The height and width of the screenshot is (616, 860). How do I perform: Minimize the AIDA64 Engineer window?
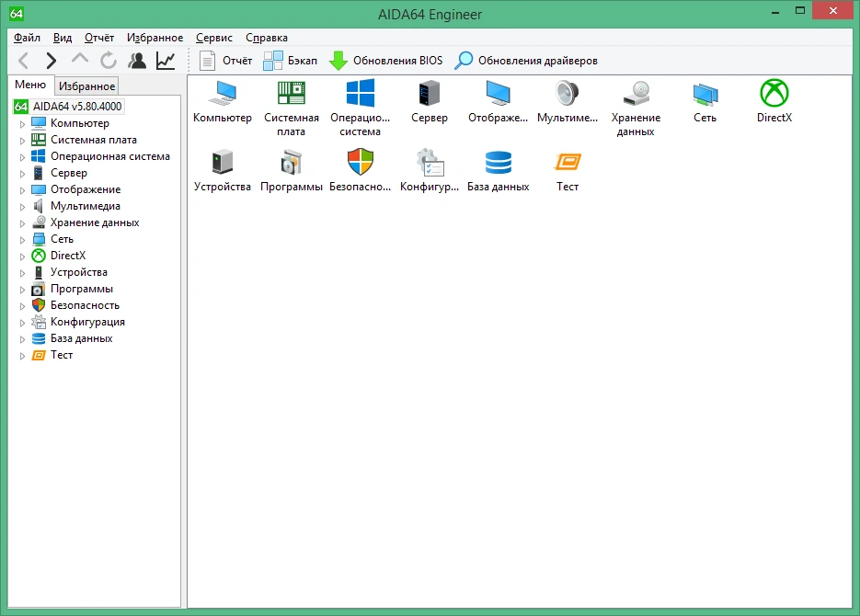pos(775,11)
